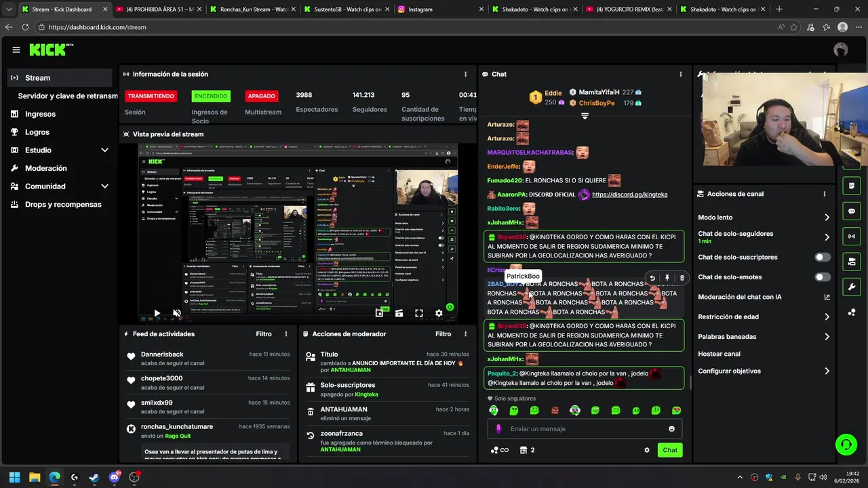
Task: Toggle Chat de solo-suscriptores switch
Action: (823, 258)
